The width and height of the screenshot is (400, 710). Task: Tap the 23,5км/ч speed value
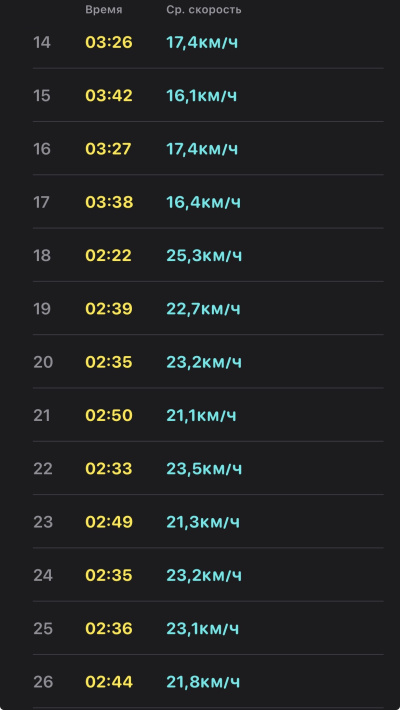204,469
